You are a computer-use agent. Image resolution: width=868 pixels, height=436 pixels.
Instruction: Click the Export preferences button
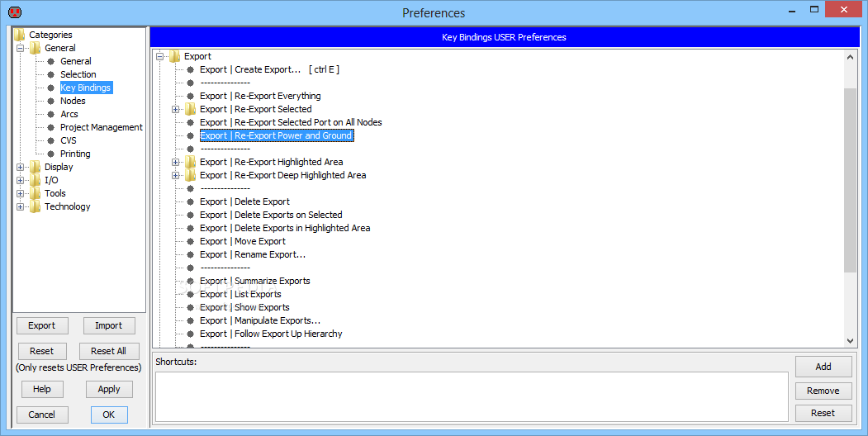(42, 325)
